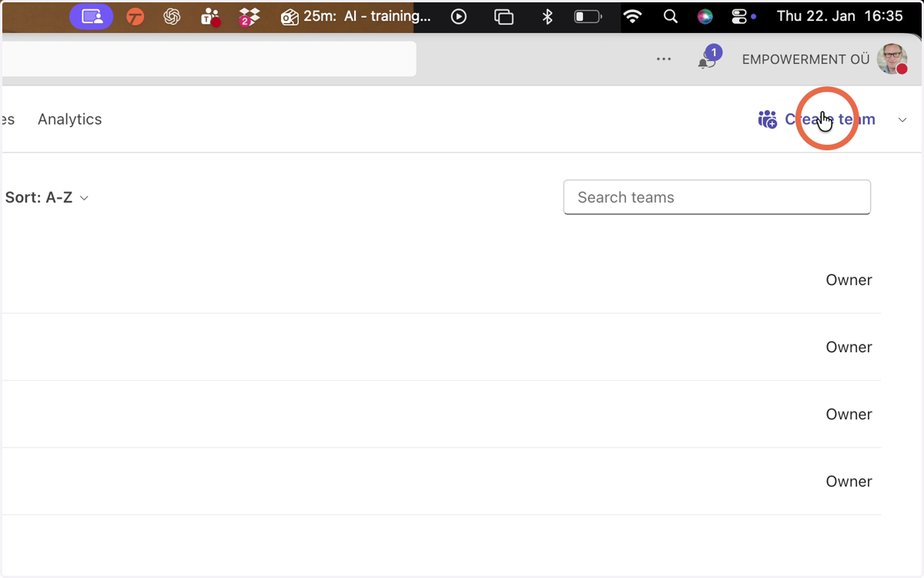This screenshot has width=924, height=578.
Task: Open the three-dot more options menu
Action: point(664,59)
